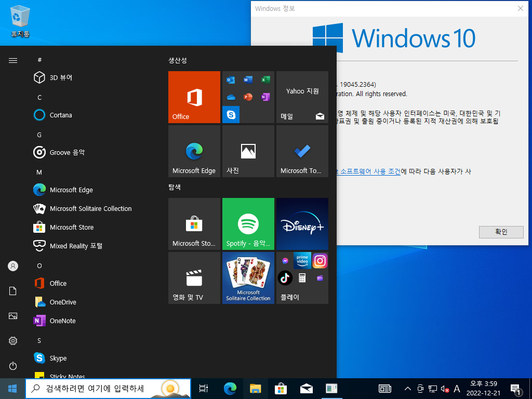Open the taskbar clock showing 오후 3:59
Image resolution: width=532 pixels, height=399 pixels.
pos(483,389)
